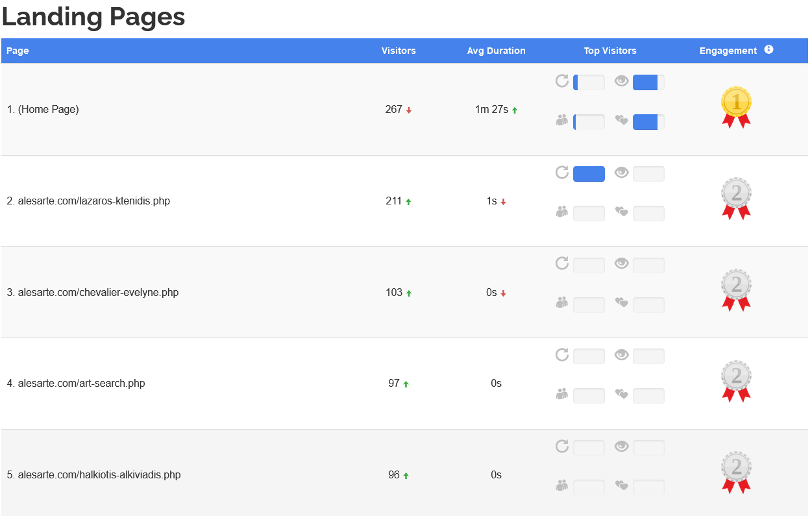Click the hearts icon in art-search.php row
The height and width of the screenshot is (516, 812).
(x=622, y=394)
